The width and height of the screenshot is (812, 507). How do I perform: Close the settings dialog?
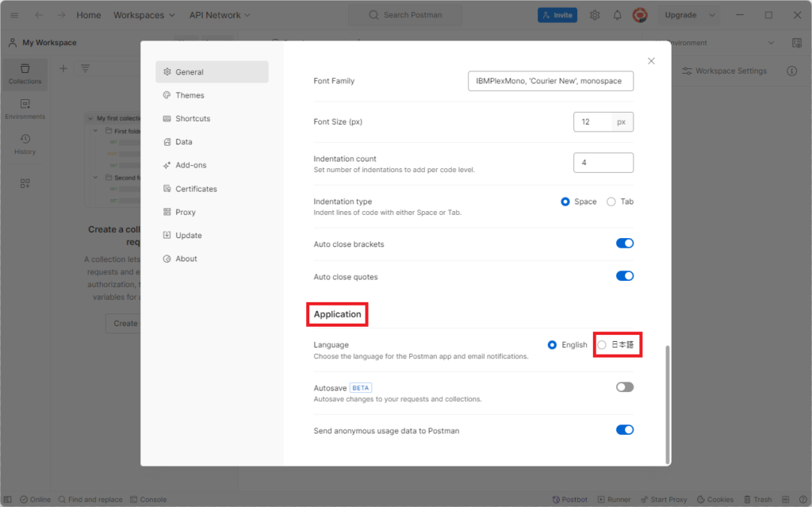(651, 61)
